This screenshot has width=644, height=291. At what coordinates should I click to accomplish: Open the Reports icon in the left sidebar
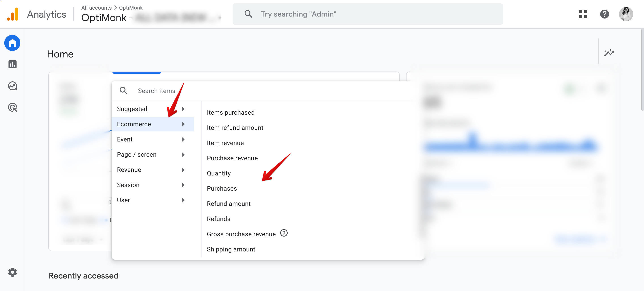pyautogui.click(x=12, y=64)
